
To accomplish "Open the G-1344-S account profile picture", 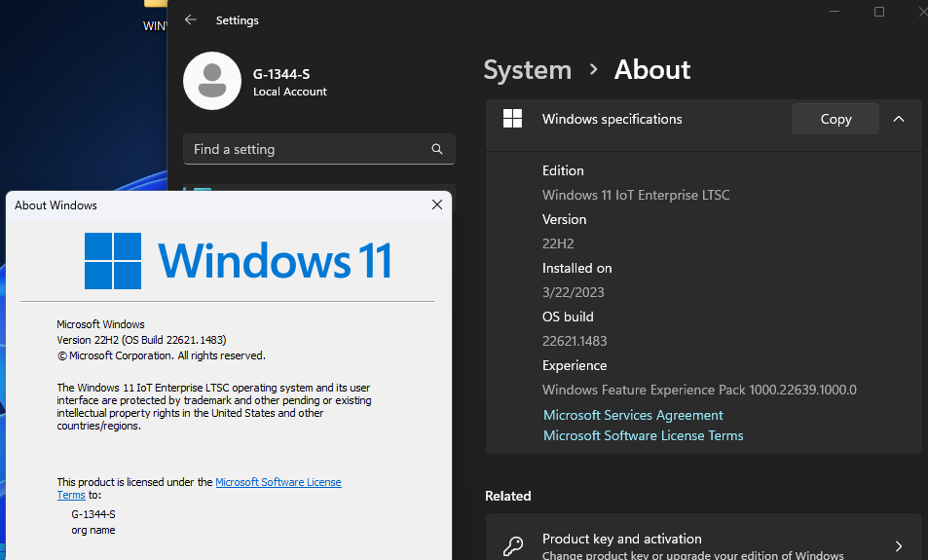I will (212, 81).
